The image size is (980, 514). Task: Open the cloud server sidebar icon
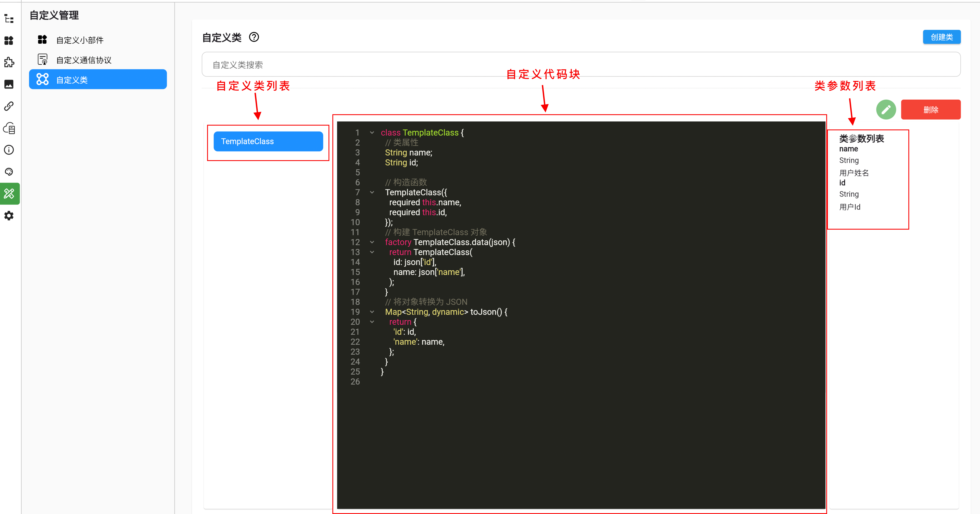[x=9, y=128]
